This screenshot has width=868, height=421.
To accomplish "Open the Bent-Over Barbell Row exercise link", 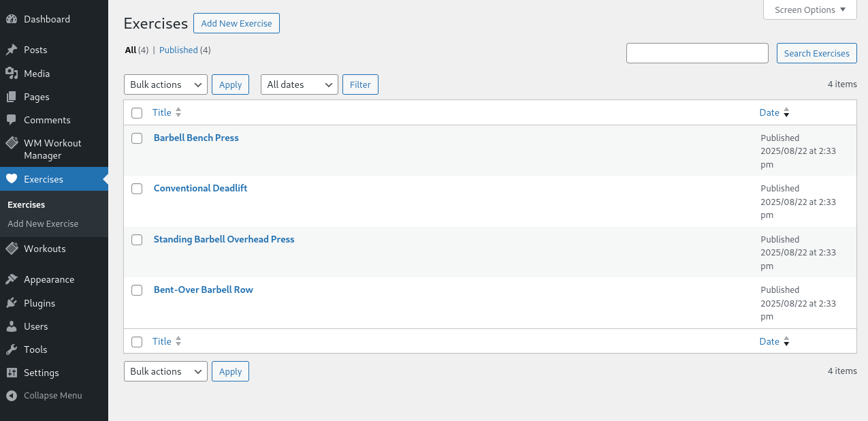I will [203, 290].
